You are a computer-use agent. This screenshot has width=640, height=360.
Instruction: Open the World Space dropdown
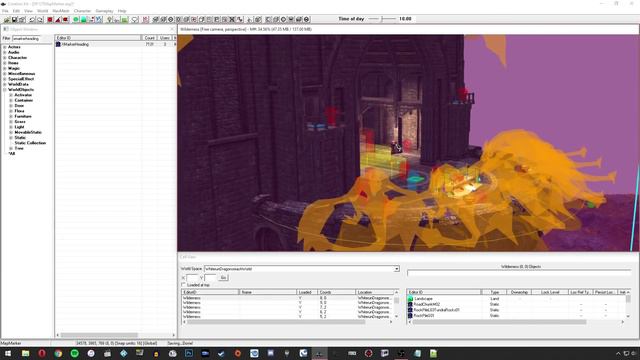click(396, 269)
